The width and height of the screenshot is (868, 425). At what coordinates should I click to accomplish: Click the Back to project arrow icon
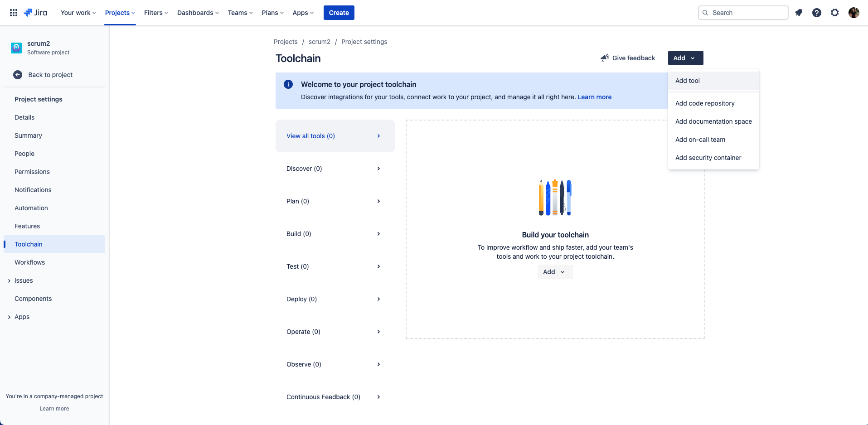click(18, 75)
